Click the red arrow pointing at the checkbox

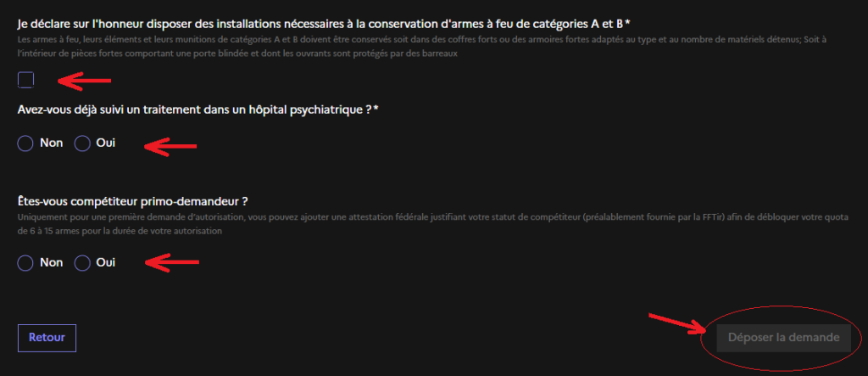click(x=84, y=81)
